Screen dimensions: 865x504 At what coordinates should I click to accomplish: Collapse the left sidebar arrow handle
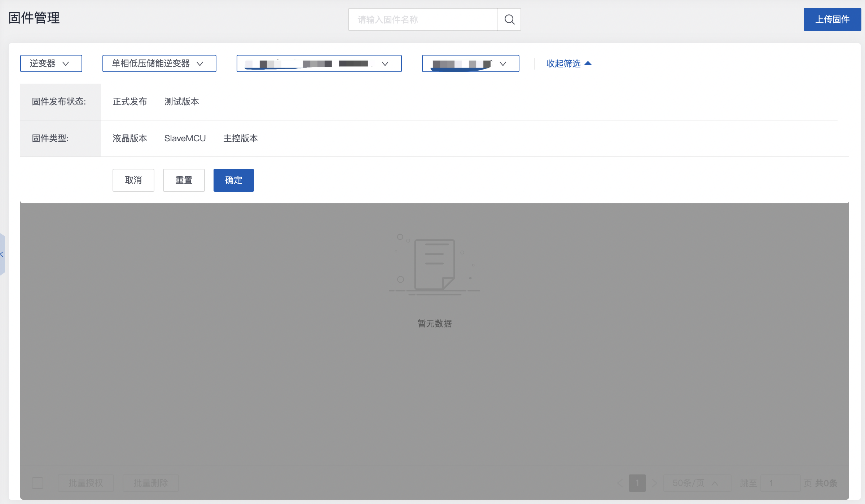coord(2,255)
